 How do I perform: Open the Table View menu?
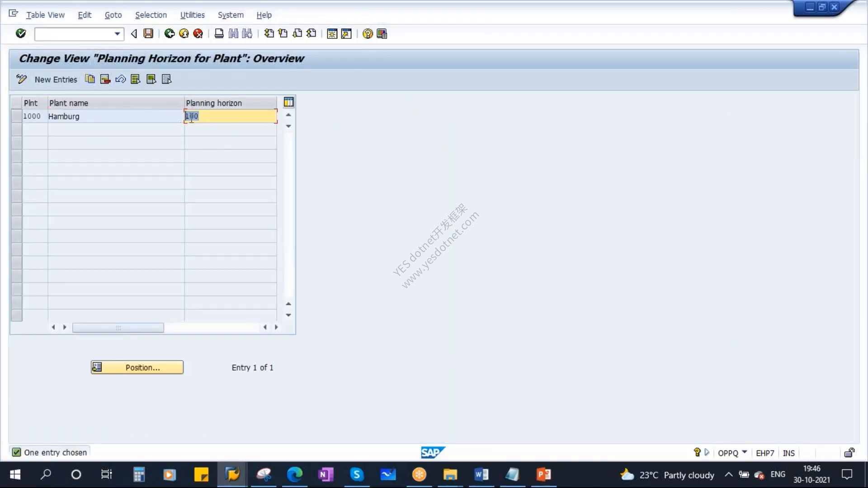pyautogui.click(x=45, y=15)
